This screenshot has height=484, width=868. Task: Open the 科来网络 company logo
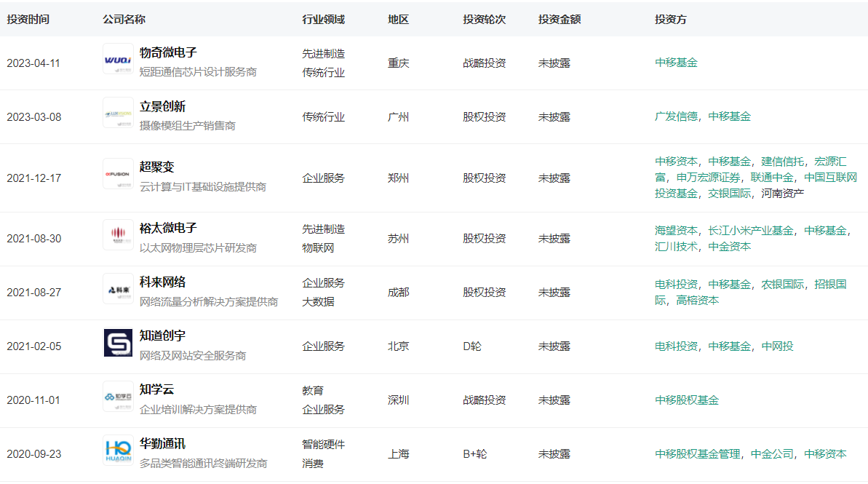point(118,288)
